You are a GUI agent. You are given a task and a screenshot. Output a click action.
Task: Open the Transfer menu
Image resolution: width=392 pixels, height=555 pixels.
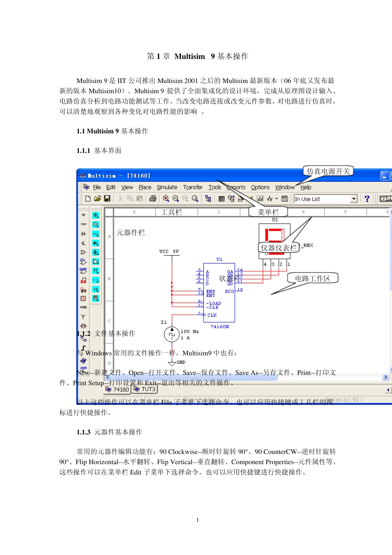(x=193, y=187)
